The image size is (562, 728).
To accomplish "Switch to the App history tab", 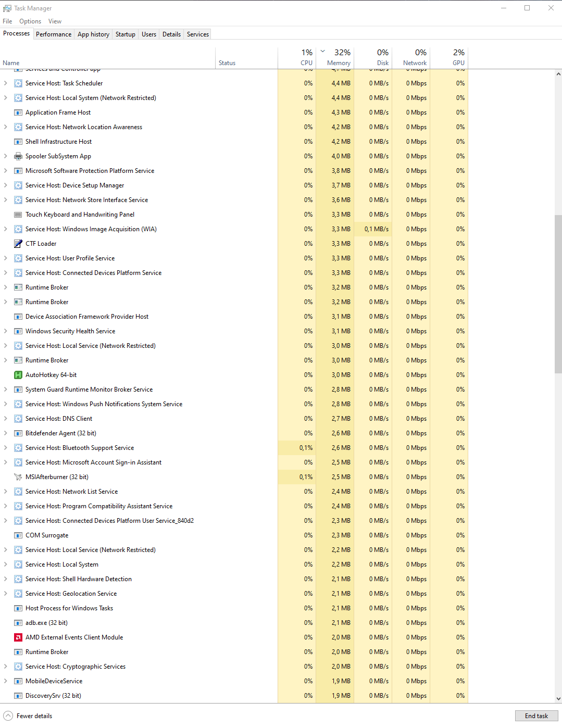I will click(93, 34).
